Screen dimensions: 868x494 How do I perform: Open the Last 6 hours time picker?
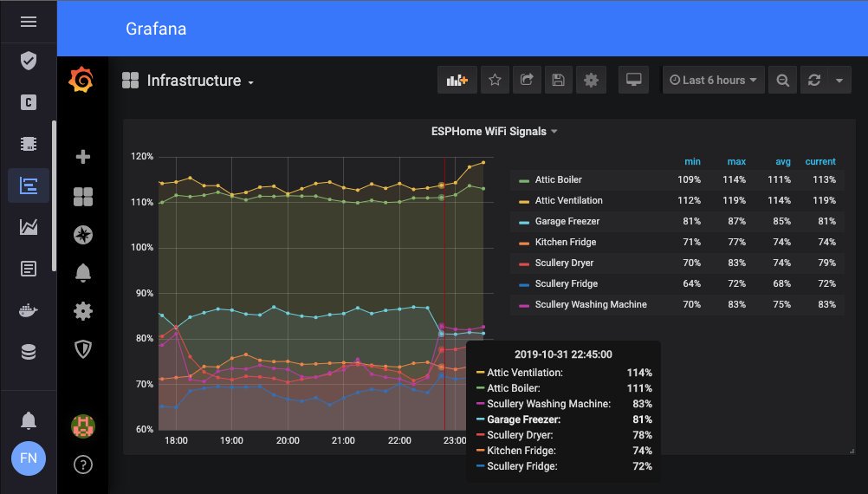pyautogui.click(x=714, y=81)
